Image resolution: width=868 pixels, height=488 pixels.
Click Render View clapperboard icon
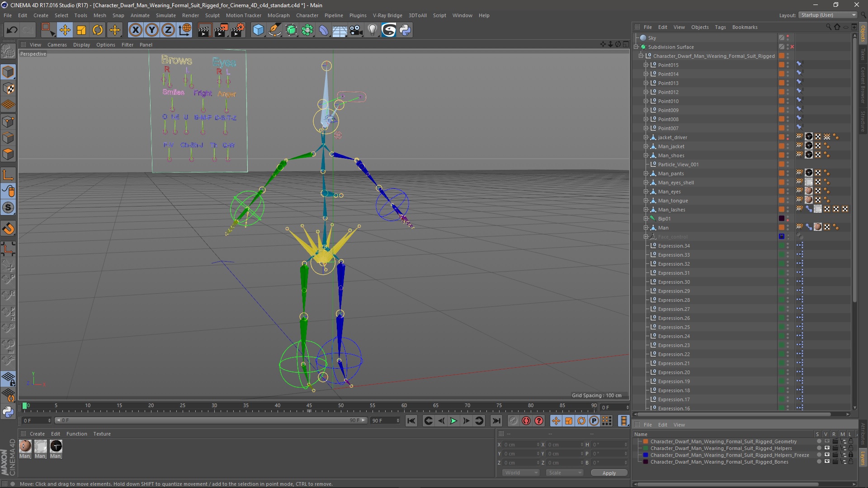click(204, 30)
